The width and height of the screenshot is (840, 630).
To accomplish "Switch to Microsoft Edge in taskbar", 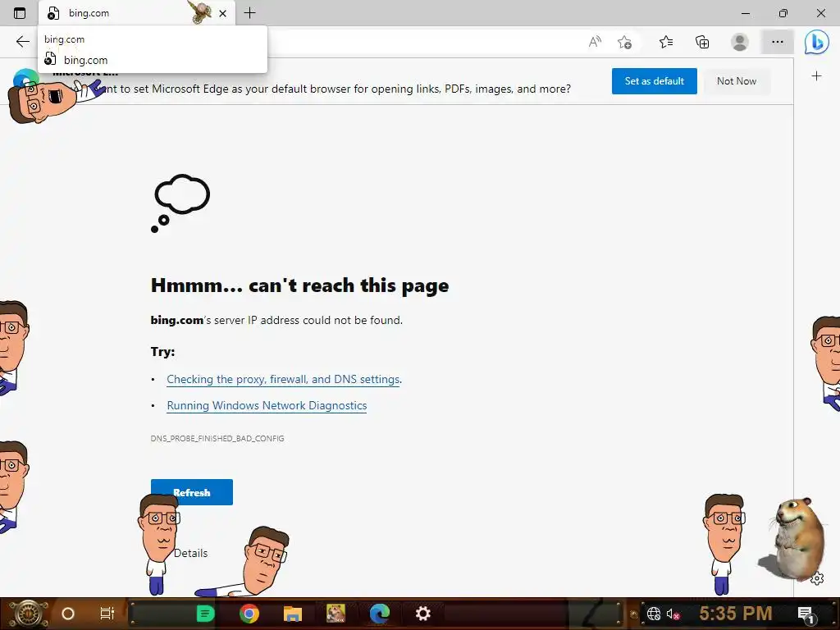I will coord(379,614).
